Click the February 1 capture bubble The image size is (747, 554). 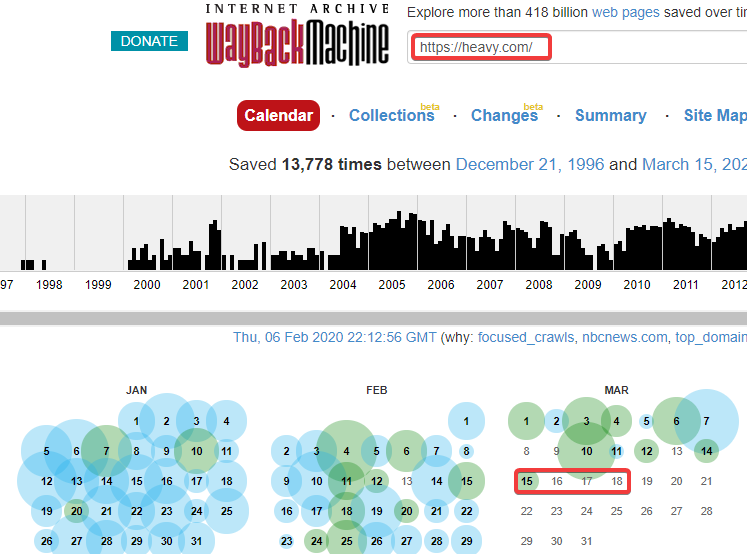(x=466, y=421)
